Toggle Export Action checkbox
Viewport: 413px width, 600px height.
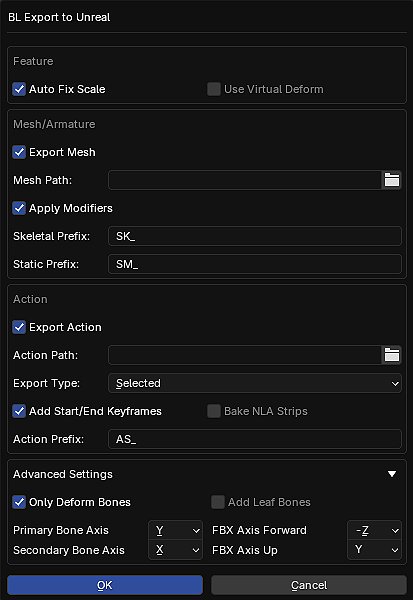[x=19, y=327]
